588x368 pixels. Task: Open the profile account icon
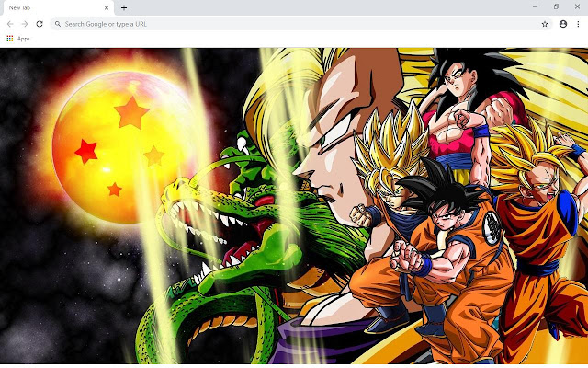coord(563,24)
